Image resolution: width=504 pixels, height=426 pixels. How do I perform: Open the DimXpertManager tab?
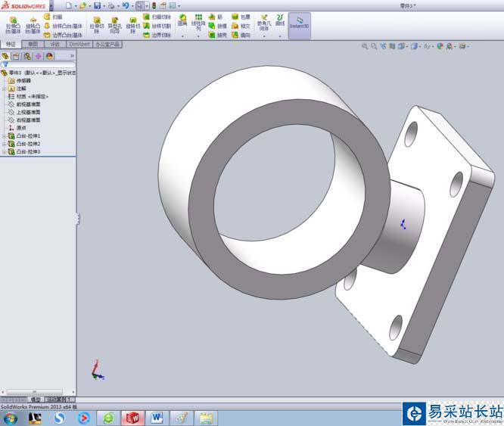point(39,56)
